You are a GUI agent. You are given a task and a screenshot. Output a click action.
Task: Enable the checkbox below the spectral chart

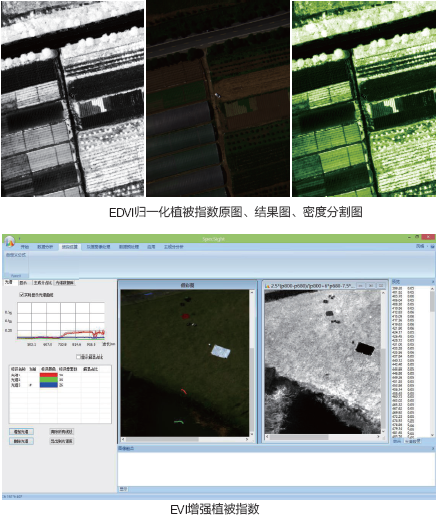click(x=78, y=357)
